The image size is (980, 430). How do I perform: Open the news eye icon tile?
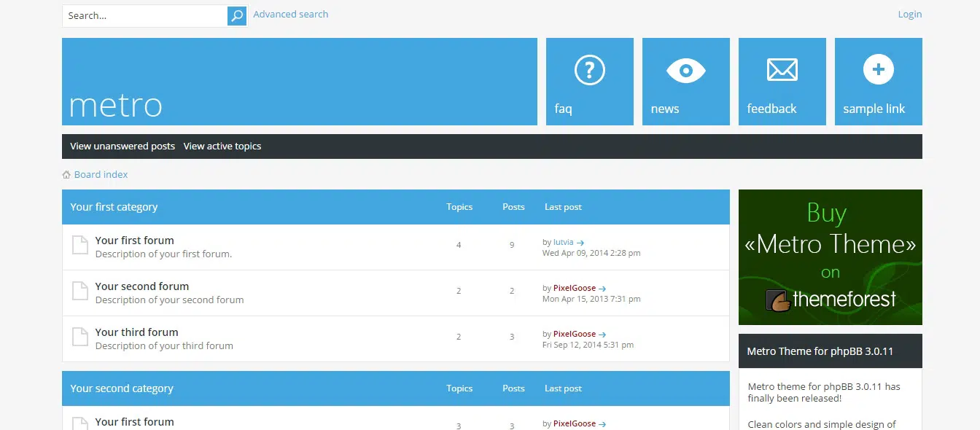[x=685, y=82]
